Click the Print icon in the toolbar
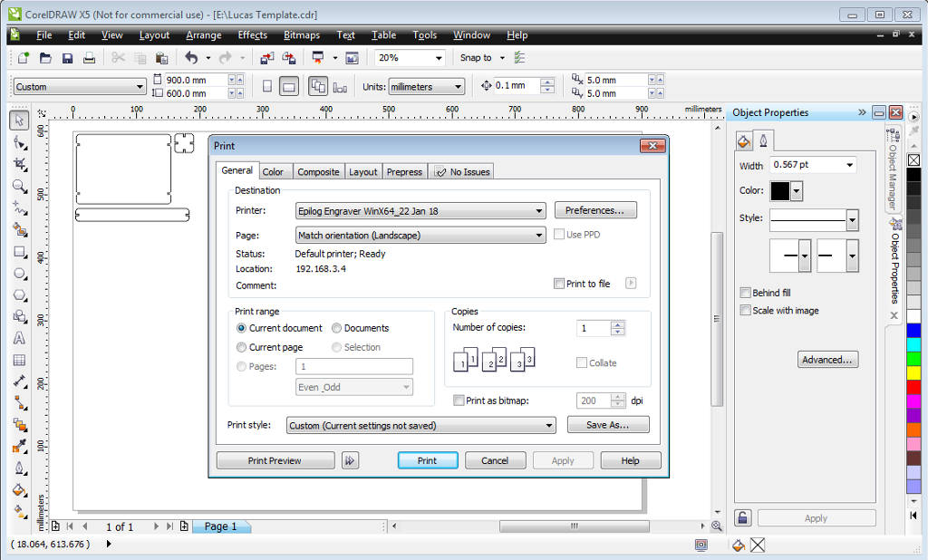 90,58
